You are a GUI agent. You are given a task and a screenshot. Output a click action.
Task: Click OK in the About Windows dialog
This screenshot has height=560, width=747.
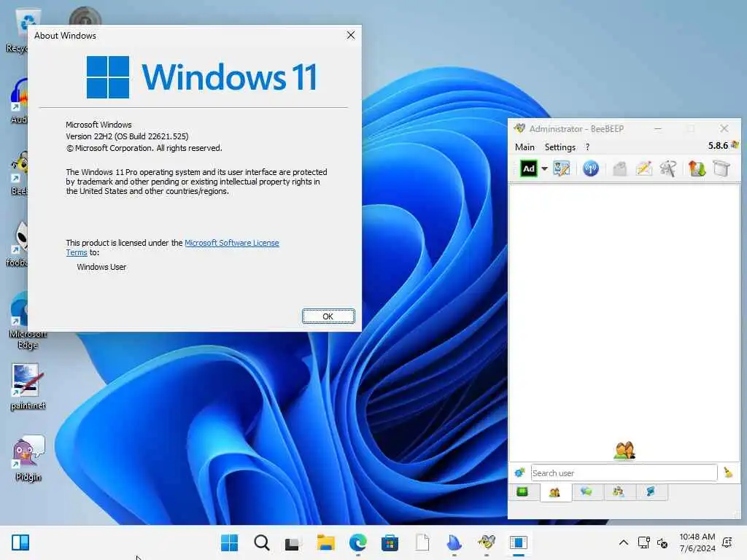pos(328,316)
